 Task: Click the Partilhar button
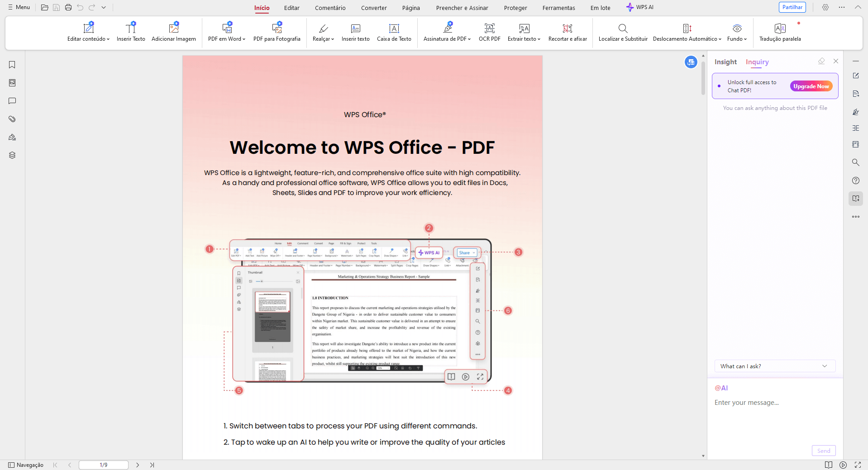[792, 7]
